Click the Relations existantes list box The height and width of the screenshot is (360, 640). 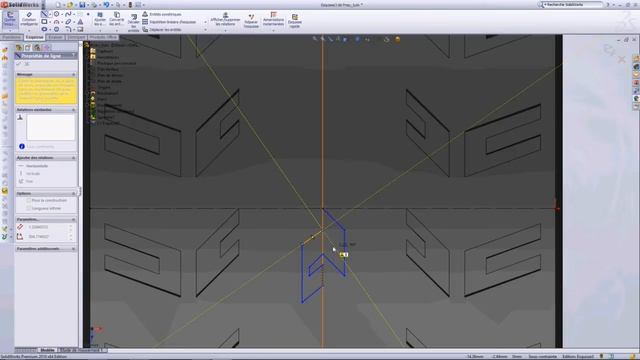click(51, 127)
